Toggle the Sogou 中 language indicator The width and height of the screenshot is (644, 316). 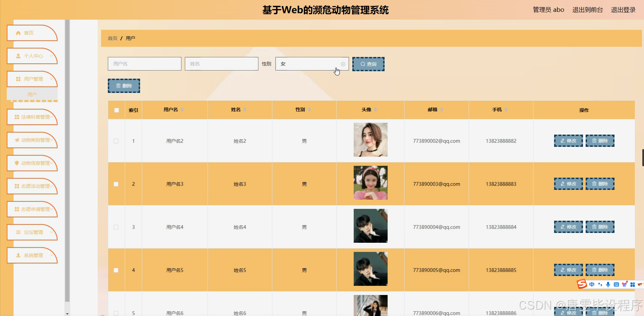(x=592, y=284)
